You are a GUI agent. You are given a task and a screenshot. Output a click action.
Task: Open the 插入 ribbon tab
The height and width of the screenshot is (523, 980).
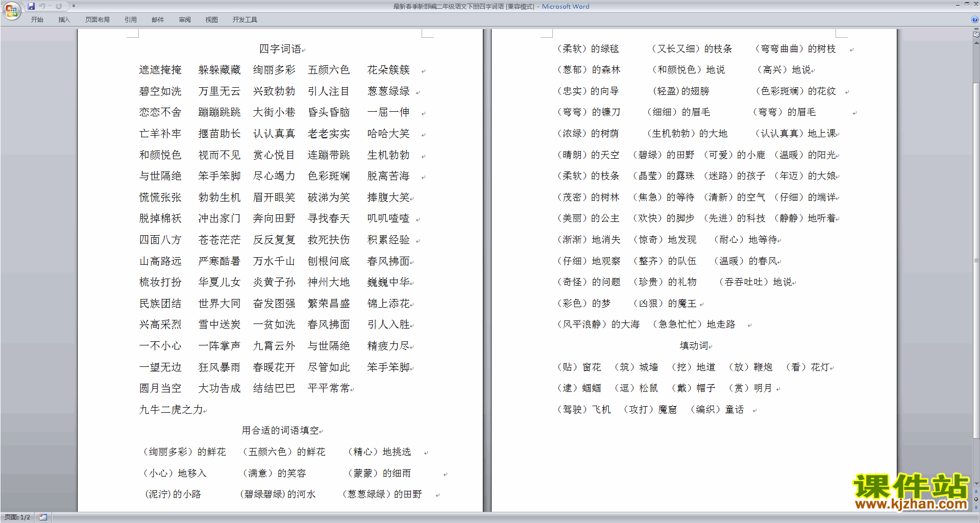(x=64, y=20)
